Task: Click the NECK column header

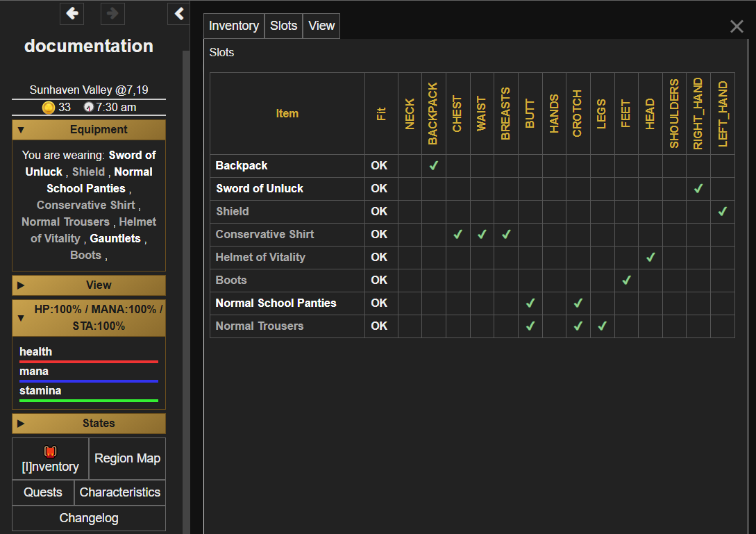Action: (410, 114)
